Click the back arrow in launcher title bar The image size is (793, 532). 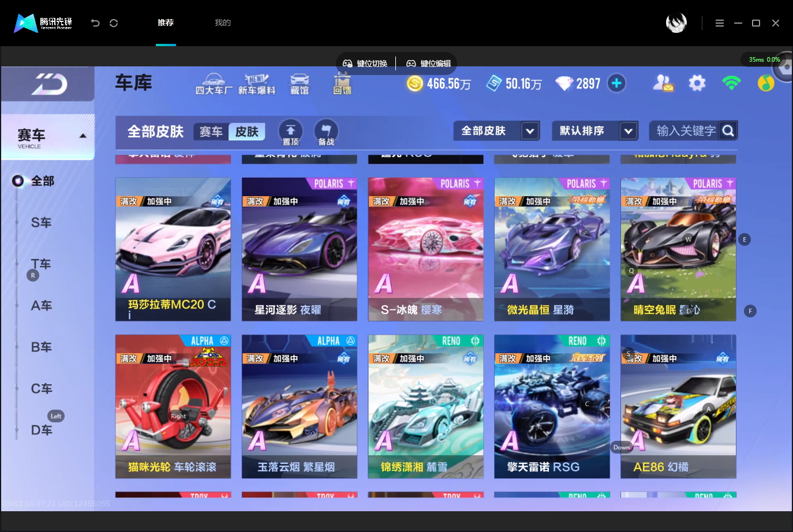coord(95,23)
